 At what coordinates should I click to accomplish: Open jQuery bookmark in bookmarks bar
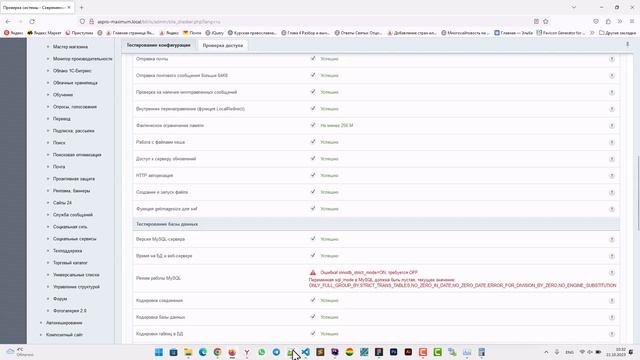pyautogui.click(x=214, y=33)
